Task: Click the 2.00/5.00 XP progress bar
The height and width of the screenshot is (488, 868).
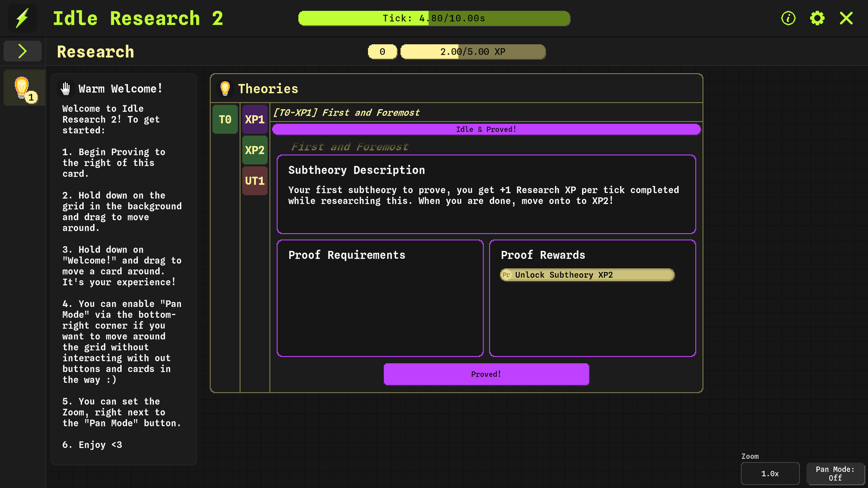Action: click(x=473, y=52)
